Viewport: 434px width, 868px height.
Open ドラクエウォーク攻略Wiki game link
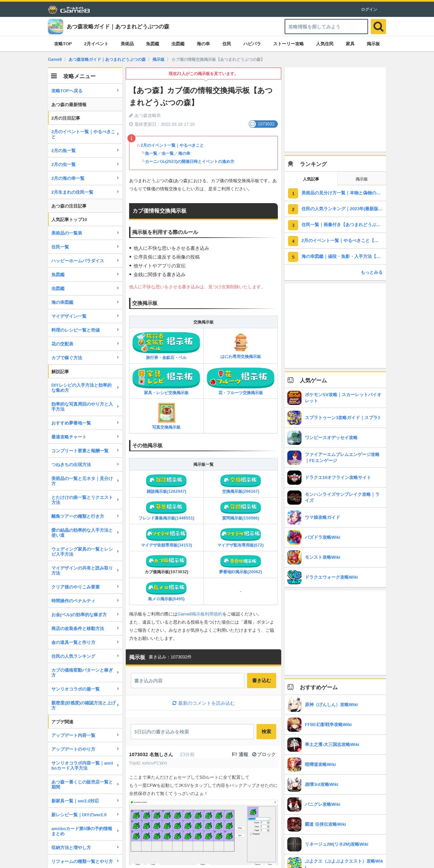pyautogui.click(x=331, y=577)
